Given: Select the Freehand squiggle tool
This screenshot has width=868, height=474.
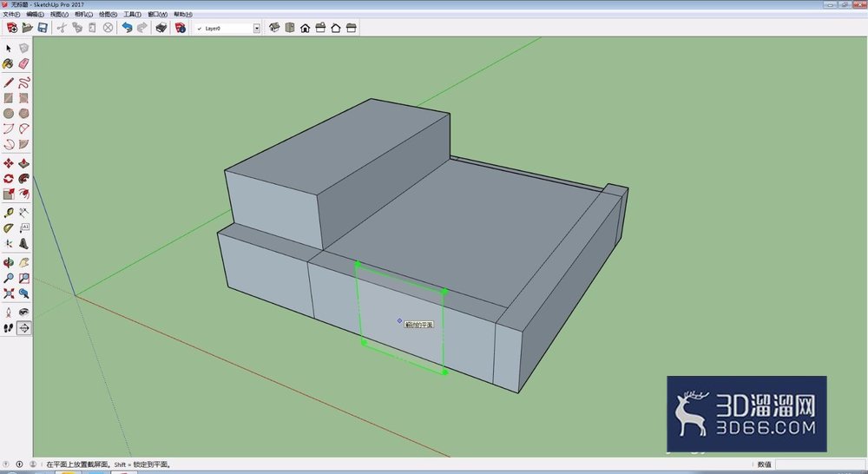Looking at the screenshot, I should [x=23, y=83].
